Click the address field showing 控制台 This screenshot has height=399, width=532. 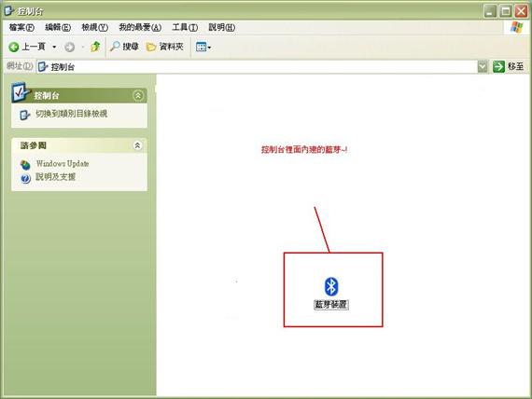click(x=257, y=67)
